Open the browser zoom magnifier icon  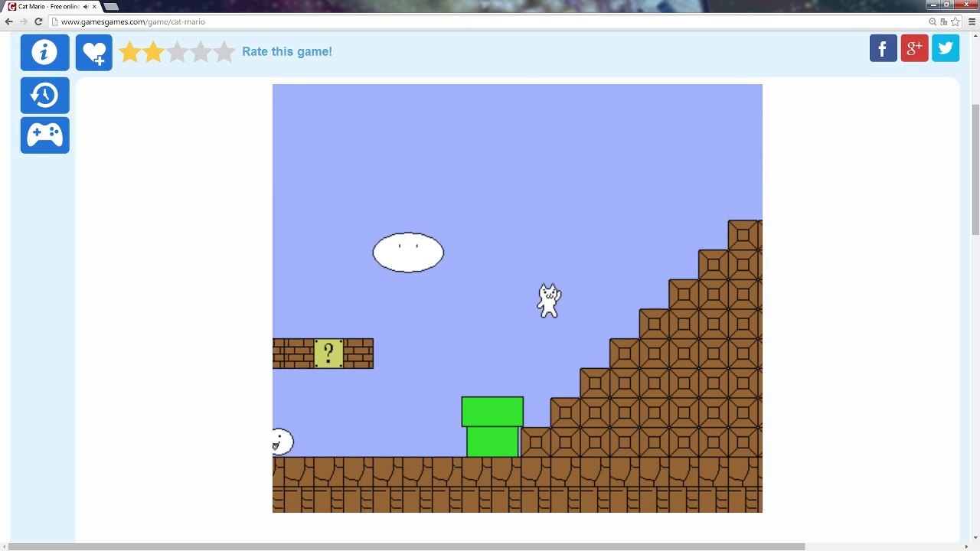click(x=933, y=21)
